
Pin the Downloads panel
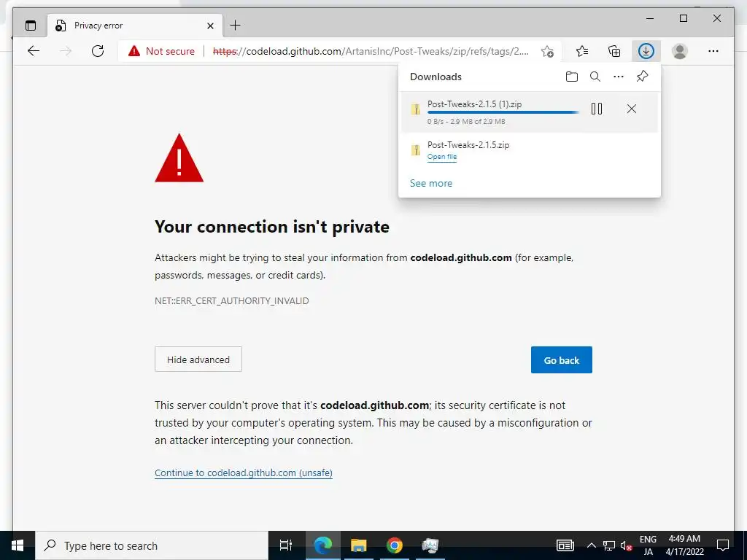coord(642,76)
